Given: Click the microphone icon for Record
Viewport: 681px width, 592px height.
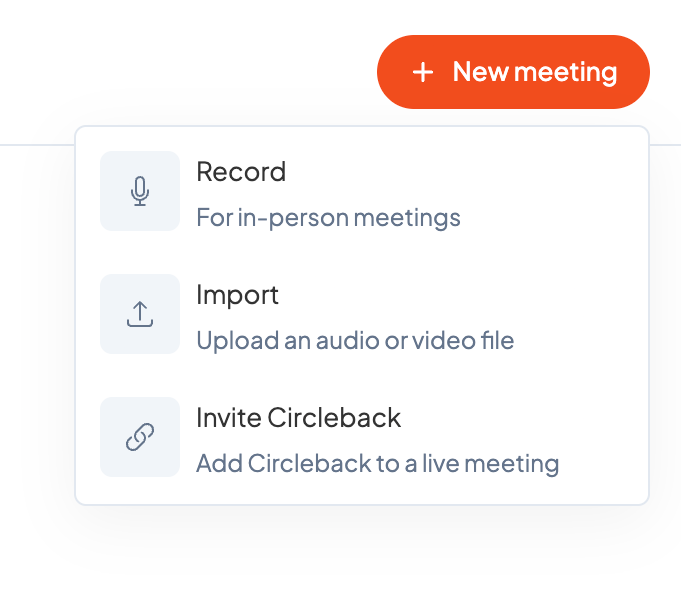Looking at the screenshot, I should tap(140, 191).
